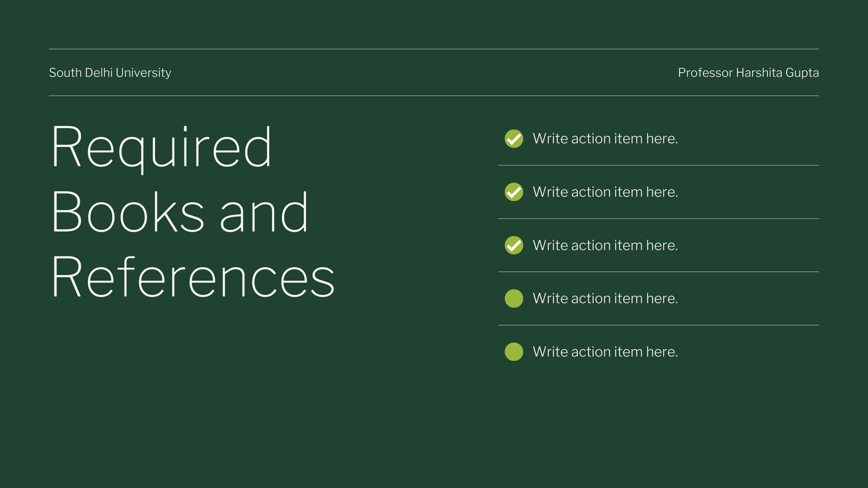Click the 'References' title line

pyautogui.click(x=193, y=277)
